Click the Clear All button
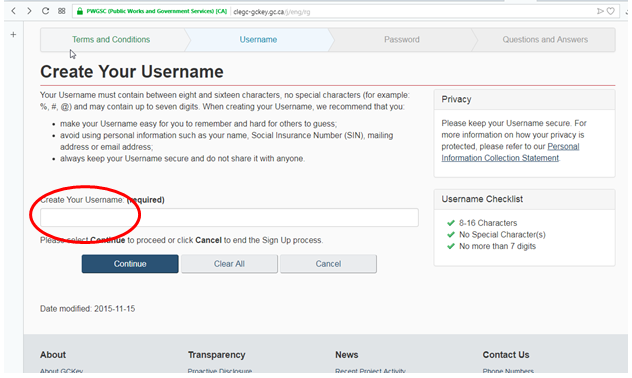 (229, 264)
